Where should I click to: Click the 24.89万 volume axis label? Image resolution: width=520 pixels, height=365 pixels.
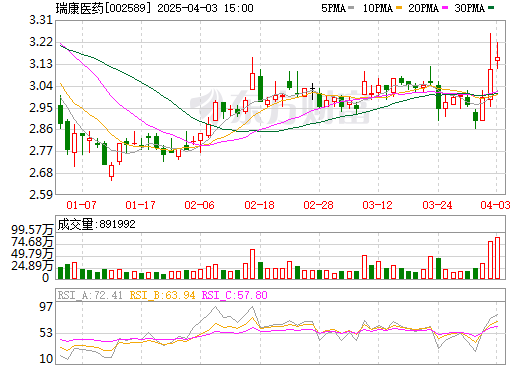coord(32,266)
